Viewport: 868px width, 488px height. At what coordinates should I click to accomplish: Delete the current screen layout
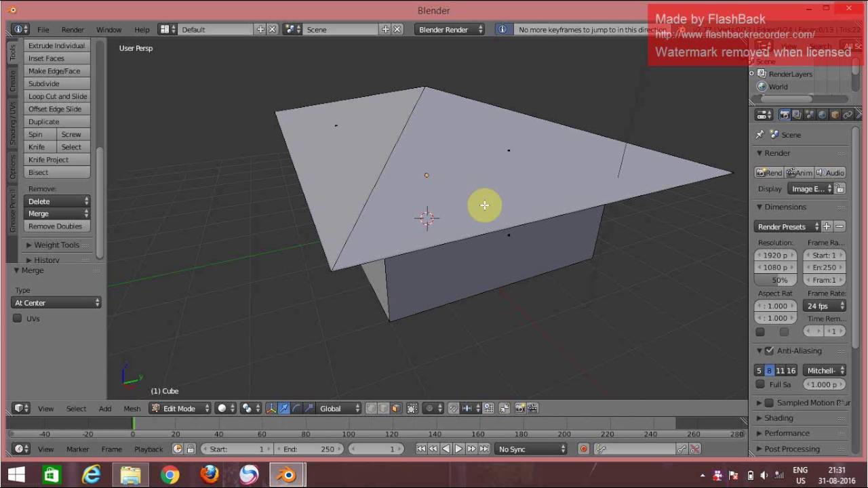point(273,29)
